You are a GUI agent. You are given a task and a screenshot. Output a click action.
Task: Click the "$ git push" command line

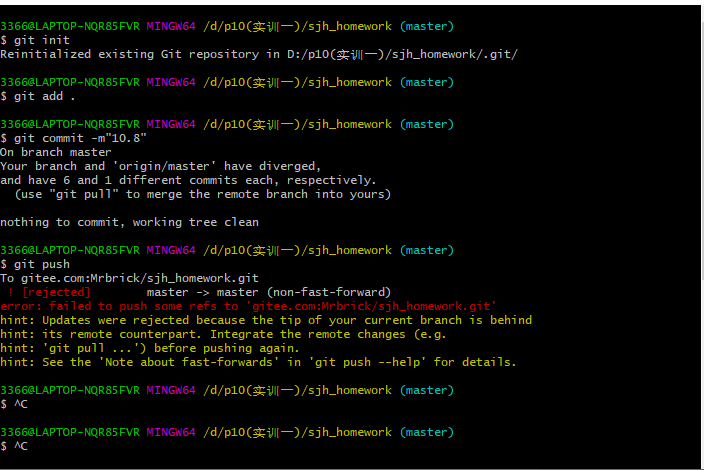coord(35,264)
